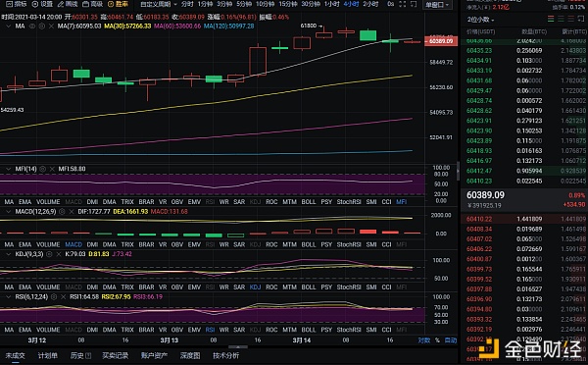The width and height of the screenshot is (588, 365).
Task: Click ask price 60435.23 in order book
Action: click(479, 50)
